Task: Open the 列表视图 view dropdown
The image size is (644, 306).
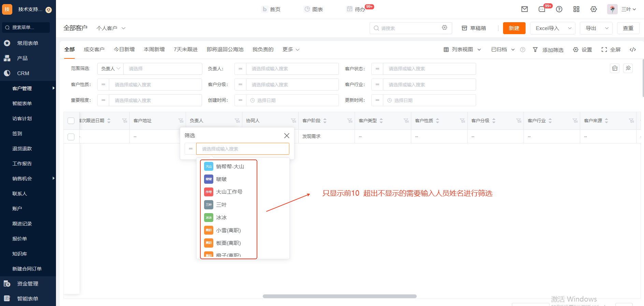Action: (462, 50)
